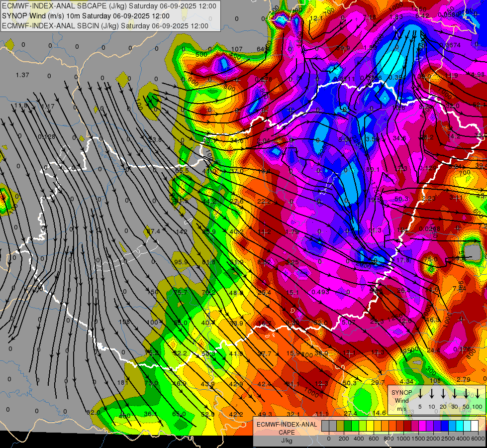487x448 pixels.
Task: Click the map value 5.07
Action: pyautogui.click(x=349, y=323)
